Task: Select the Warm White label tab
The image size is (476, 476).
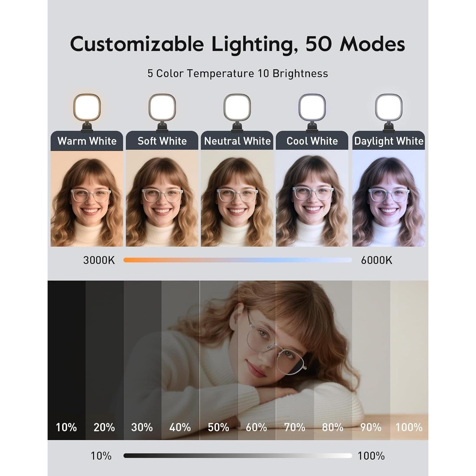Action: 87,141
